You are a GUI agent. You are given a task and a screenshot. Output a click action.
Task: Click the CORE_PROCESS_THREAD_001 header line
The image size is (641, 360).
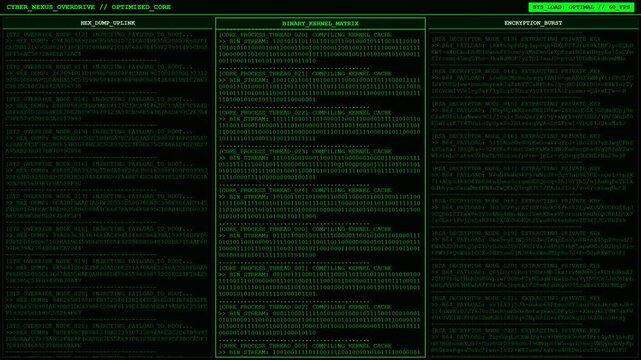click(305, 268)
